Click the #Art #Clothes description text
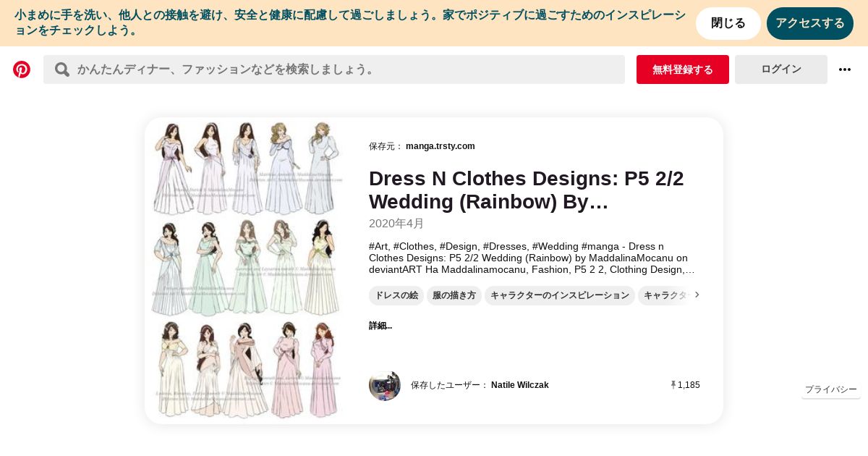 pyautogui.click(x=532, y=258)
